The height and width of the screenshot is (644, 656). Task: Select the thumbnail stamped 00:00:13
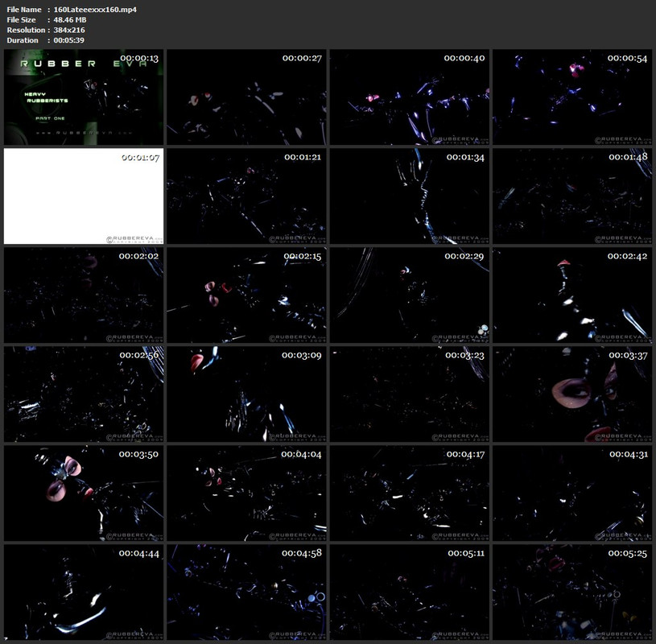(84, 97)
